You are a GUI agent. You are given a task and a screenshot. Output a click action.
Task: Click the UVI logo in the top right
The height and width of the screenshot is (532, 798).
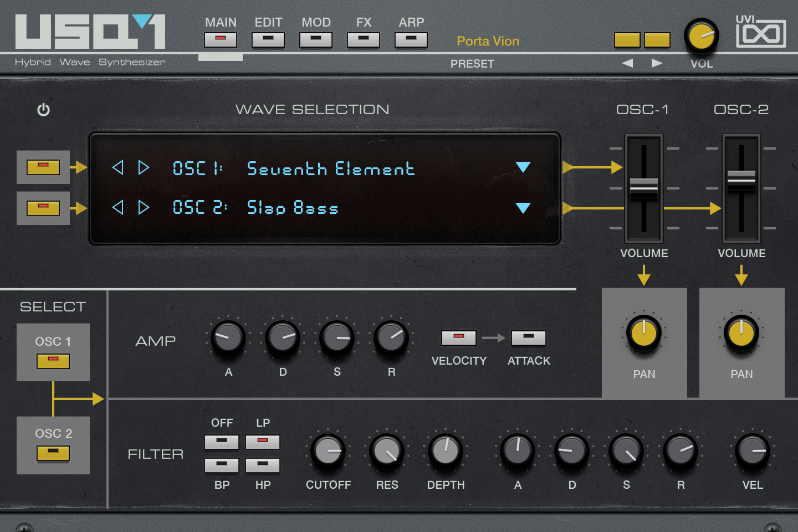tap(761, 32)
